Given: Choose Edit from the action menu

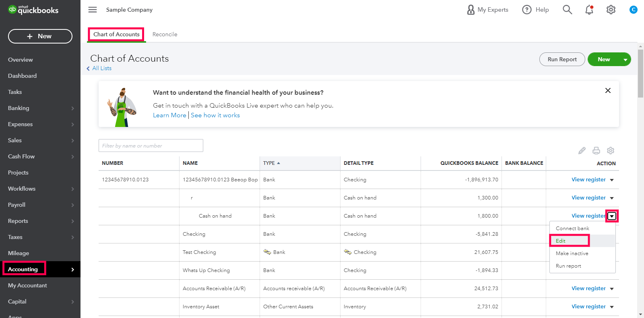Looking at the screenshot, I should (x=582, y=241).
